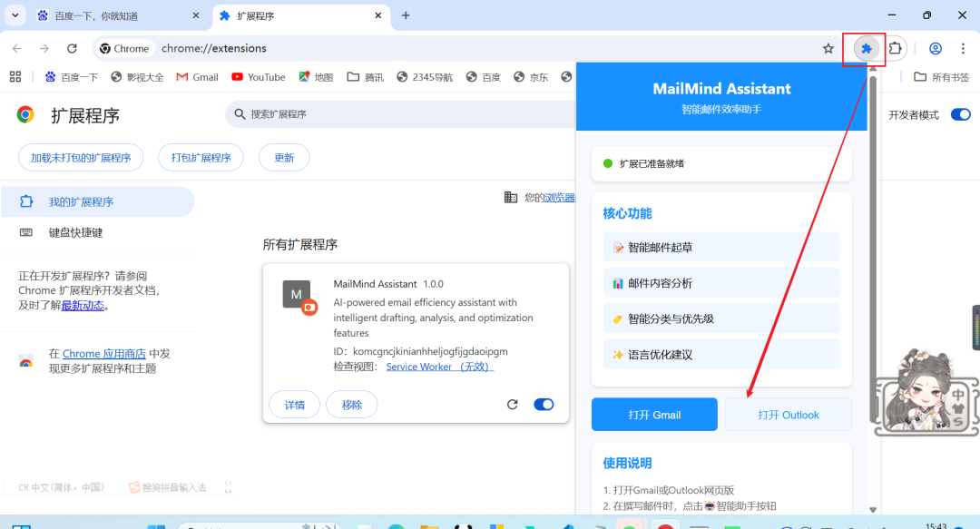Select 我的扩展程序 in the sidebar
Screen dimensions: 980x529
click(x=97, y=201)
